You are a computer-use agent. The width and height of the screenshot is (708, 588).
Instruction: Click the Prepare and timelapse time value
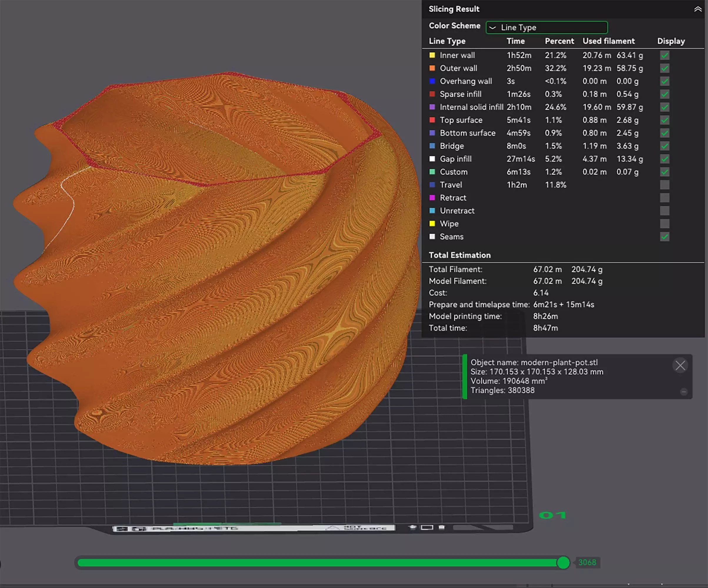563,304
